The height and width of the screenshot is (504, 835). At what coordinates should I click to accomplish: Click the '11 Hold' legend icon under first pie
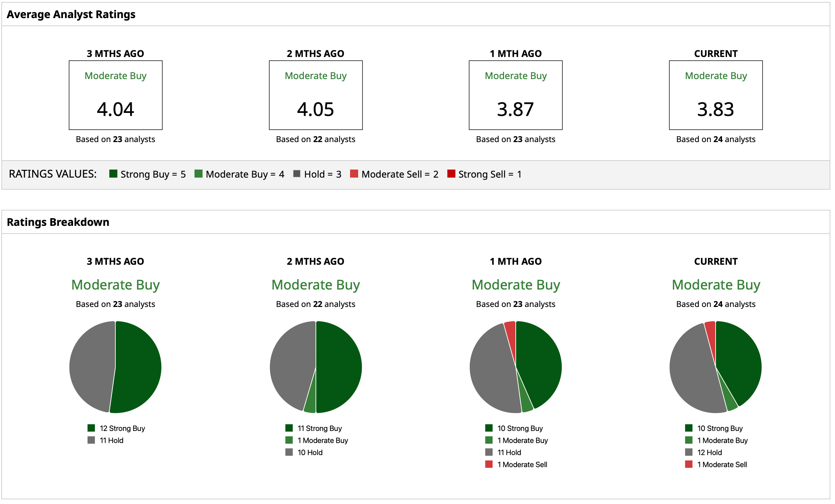click(x=91, y=440)
